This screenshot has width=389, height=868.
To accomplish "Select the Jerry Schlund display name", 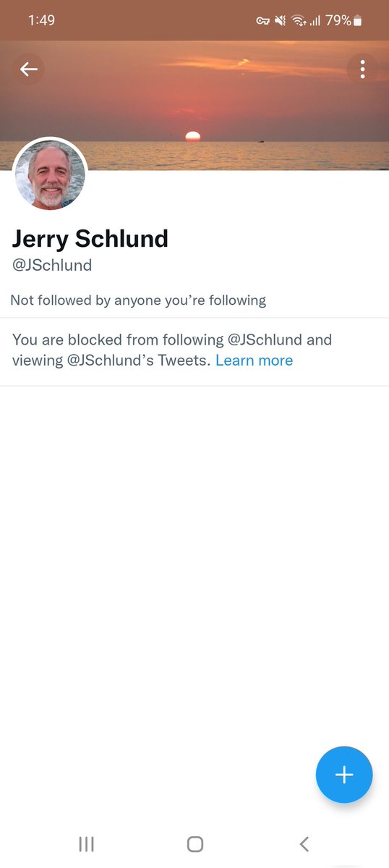I will [90, 239].
